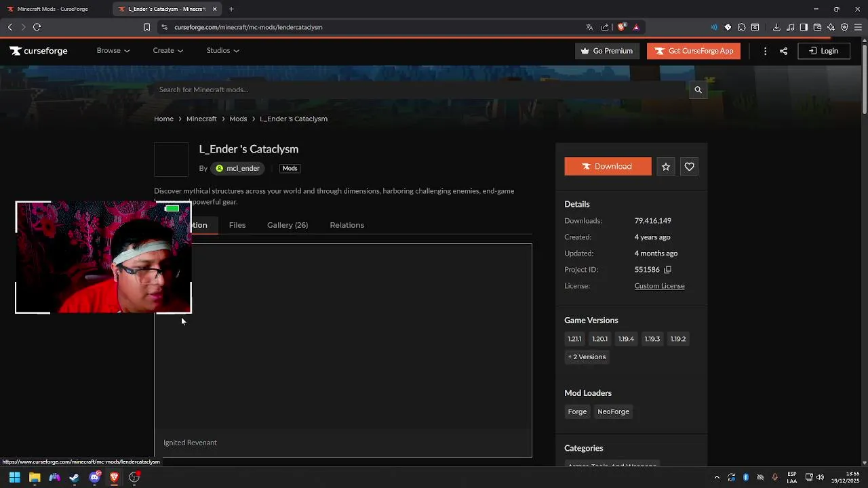Viewport: 868px width, 488px height.
Task: Open the translate page icon
Action: pos(589,27)
